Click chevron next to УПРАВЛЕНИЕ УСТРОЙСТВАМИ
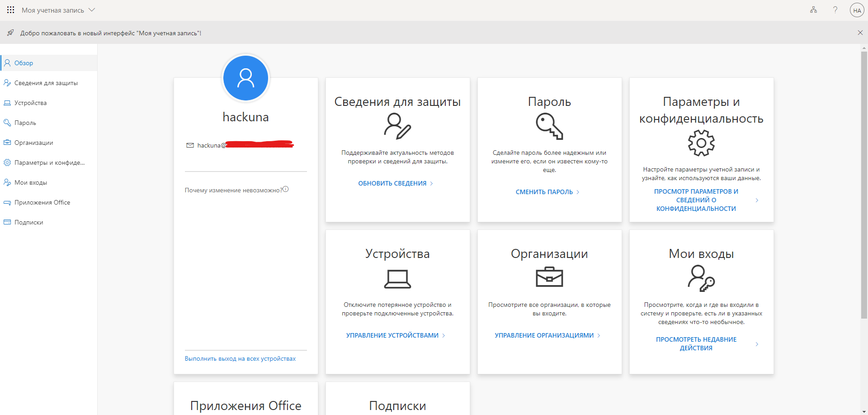868x415 pixels. (x=443, y=335)
